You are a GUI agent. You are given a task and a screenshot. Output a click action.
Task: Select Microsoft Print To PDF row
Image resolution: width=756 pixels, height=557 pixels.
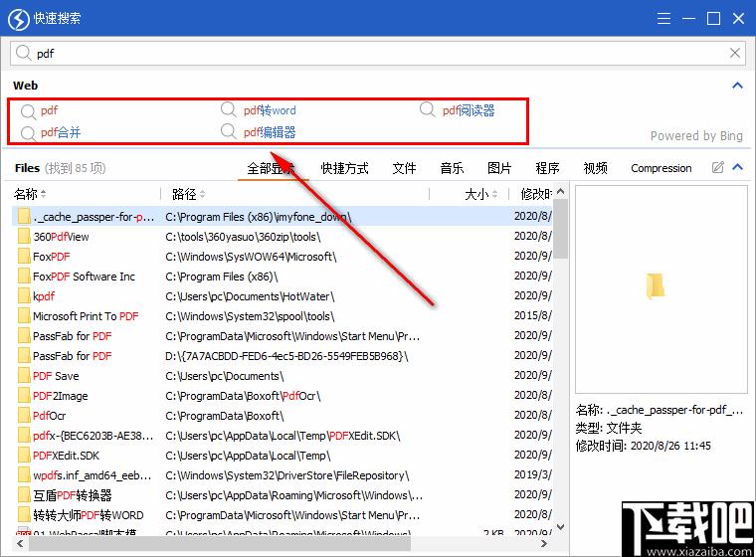(283, 316)
